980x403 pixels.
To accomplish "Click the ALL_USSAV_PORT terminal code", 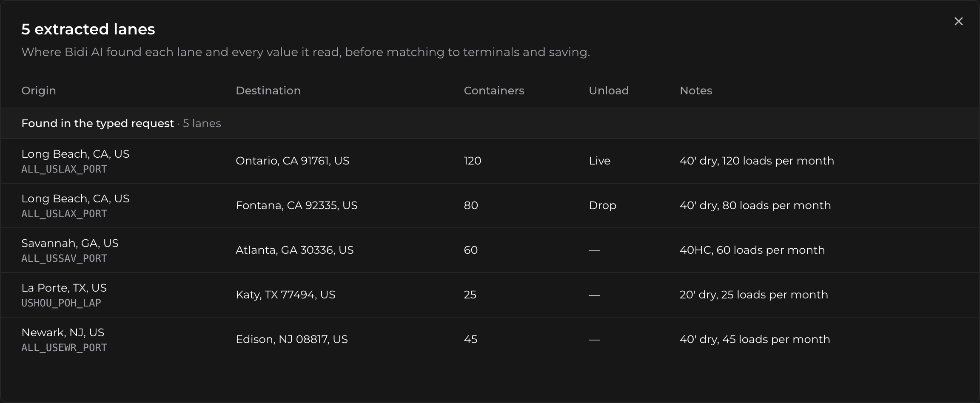I will pos(64,258).
